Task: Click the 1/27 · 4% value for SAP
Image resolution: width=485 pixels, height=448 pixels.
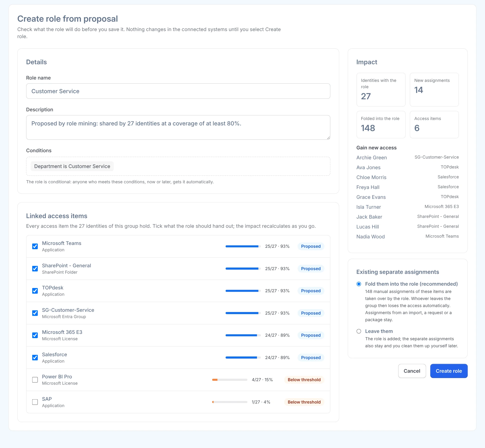Action: coord(261,402)
